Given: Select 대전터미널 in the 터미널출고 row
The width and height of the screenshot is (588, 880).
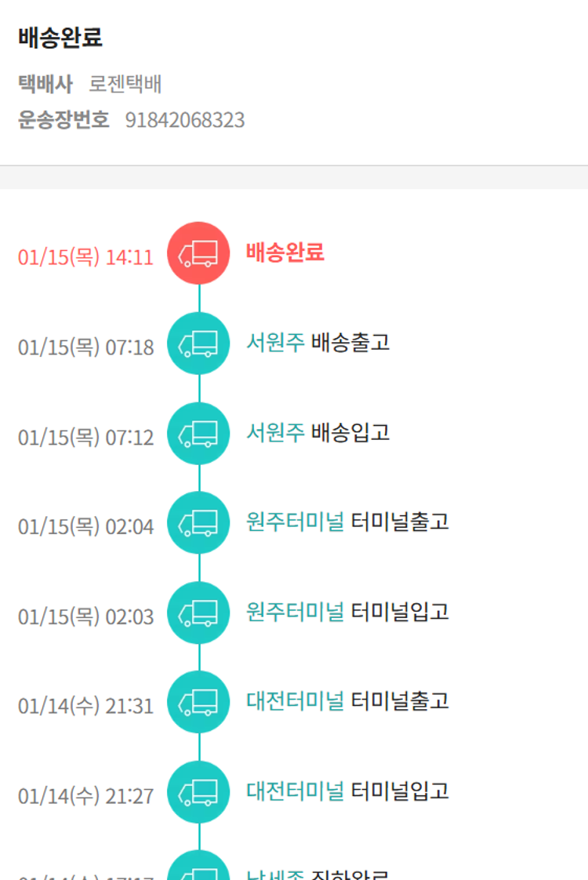Looking at the screenshot, I should point(295,702).
